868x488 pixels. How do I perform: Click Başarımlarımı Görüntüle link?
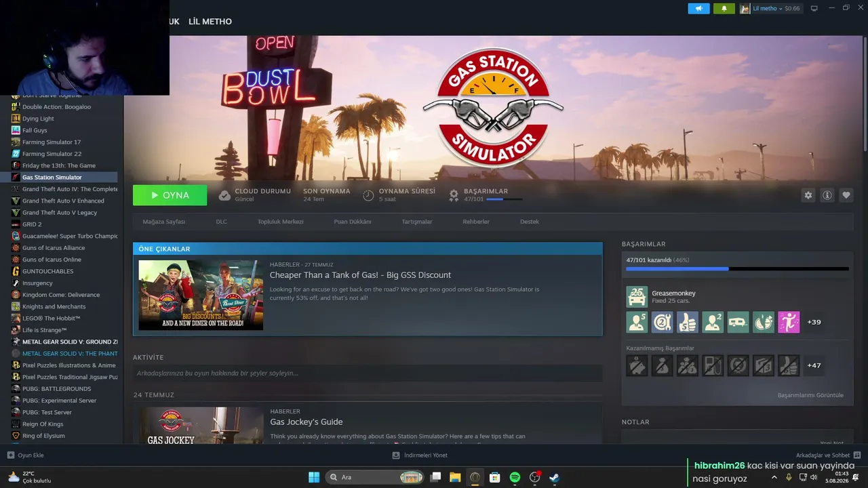point(810,395)
